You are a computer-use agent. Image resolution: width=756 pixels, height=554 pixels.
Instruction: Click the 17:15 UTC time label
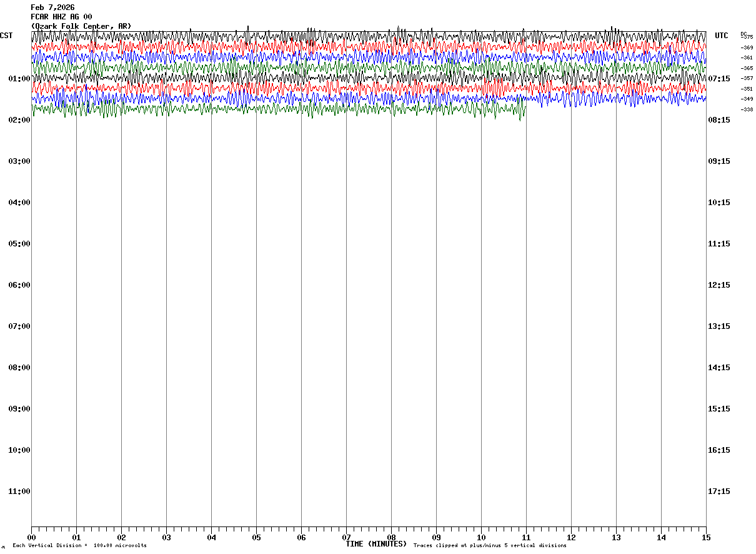point(719,491)
